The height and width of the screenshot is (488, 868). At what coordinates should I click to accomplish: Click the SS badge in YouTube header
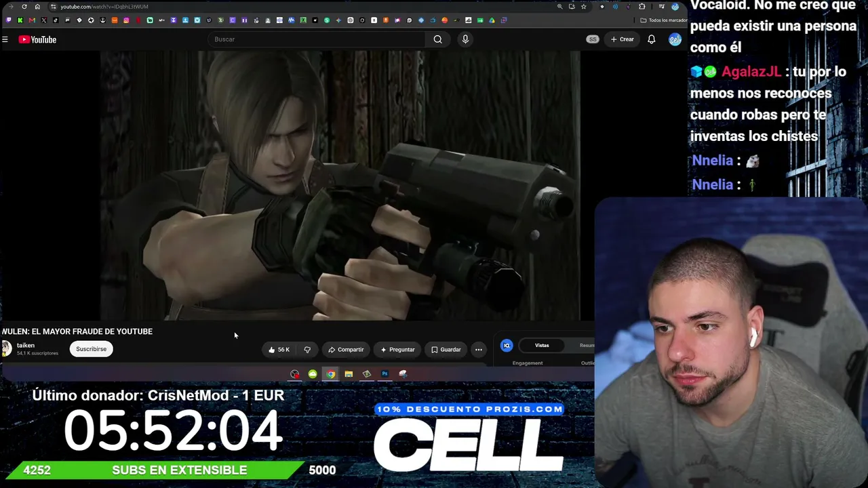click(x=593, y=39)
